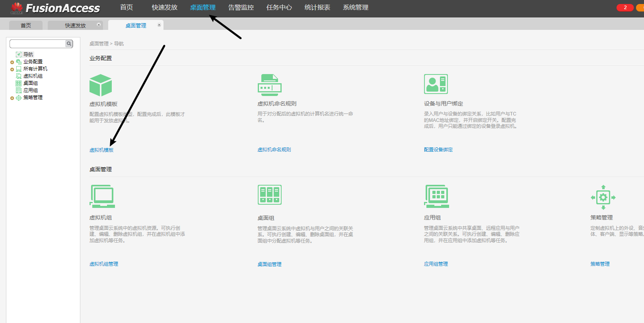
Task: Click the 应用组 app grid icon
Action: tap(436, 196)
